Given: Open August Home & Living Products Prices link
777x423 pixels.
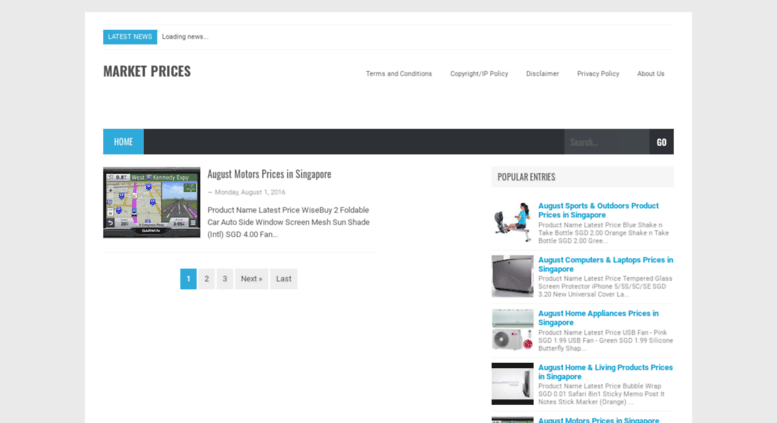Looking at the screenshot, I should 605,371.
